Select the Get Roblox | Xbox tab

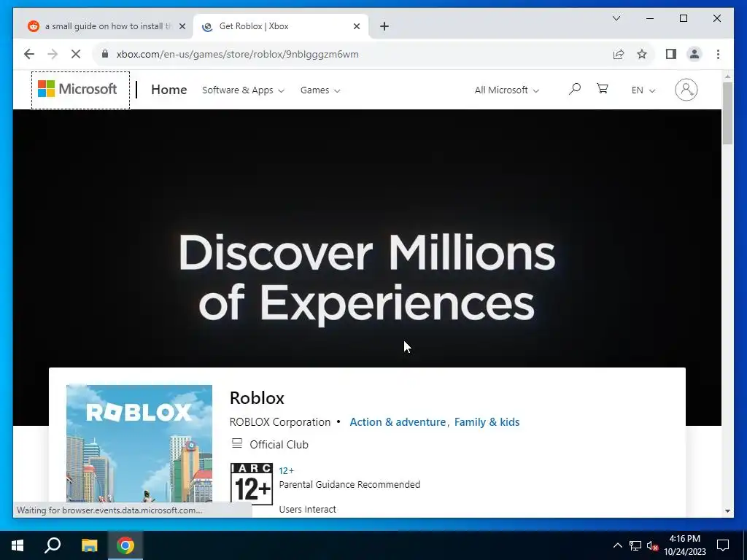[281, 26]
